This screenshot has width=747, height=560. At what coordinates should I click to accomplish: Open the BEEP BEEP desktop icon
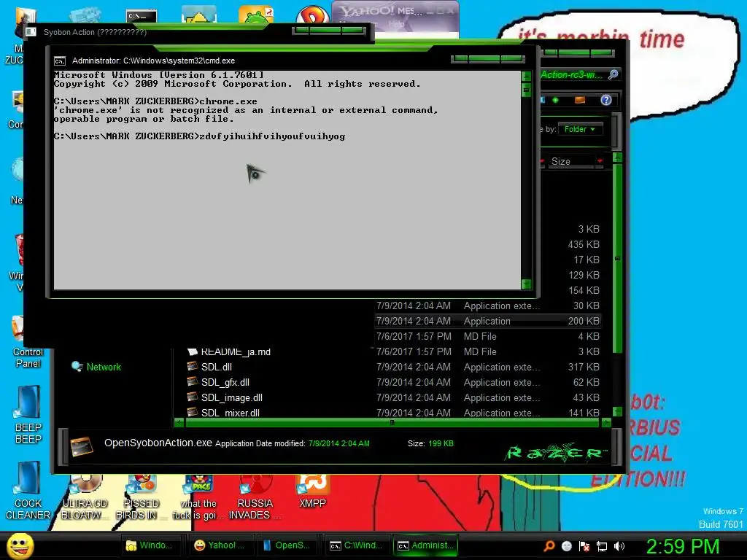(x=28, y=415)
